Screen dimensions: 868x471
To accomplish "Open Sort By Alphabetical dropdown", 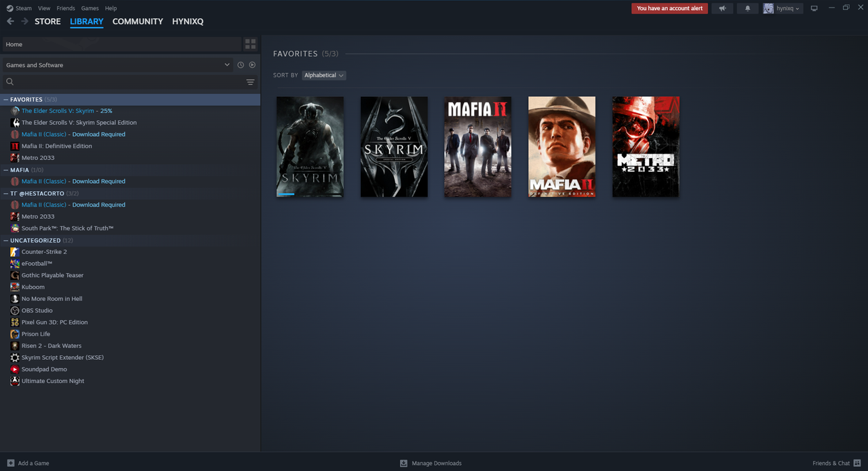I will tap(324, 75).
